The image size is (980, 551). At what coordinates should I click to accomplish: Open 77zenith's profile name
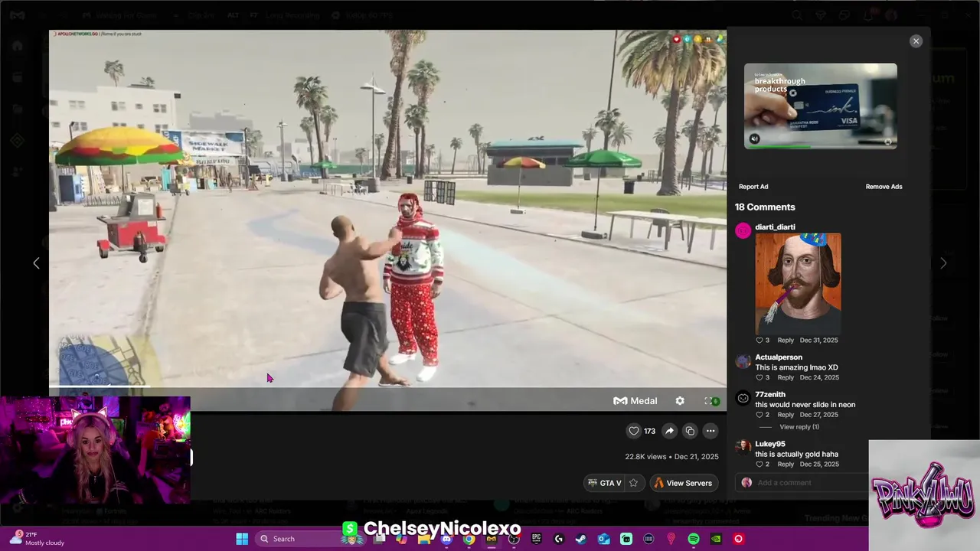[770, 395]
